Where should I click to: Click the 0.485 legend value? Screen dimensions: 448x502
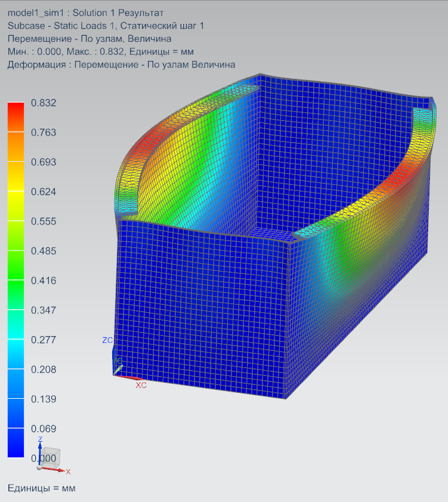pos(44,251)
